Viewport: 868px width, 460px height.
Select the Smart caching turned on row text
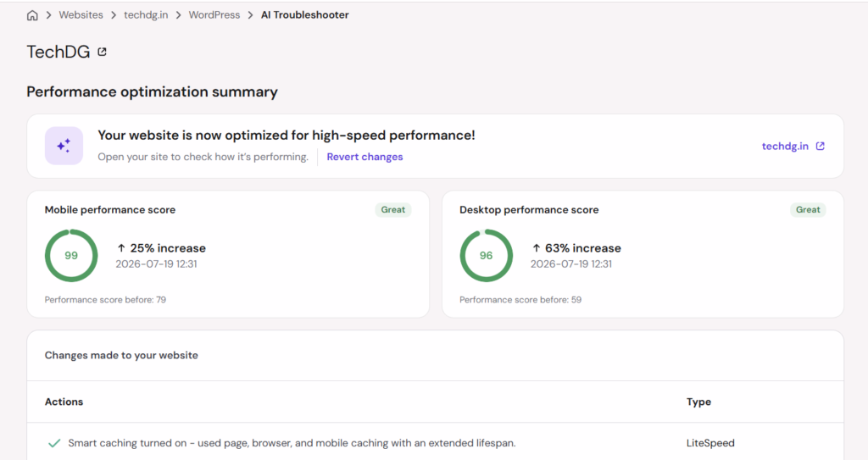[292, 443]
